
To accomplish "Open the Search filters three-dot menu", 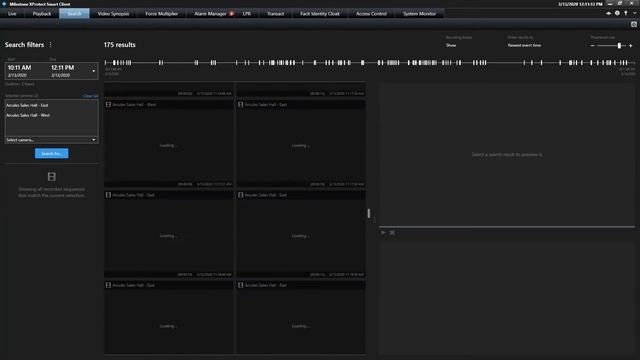I will (x=51, y=44).
